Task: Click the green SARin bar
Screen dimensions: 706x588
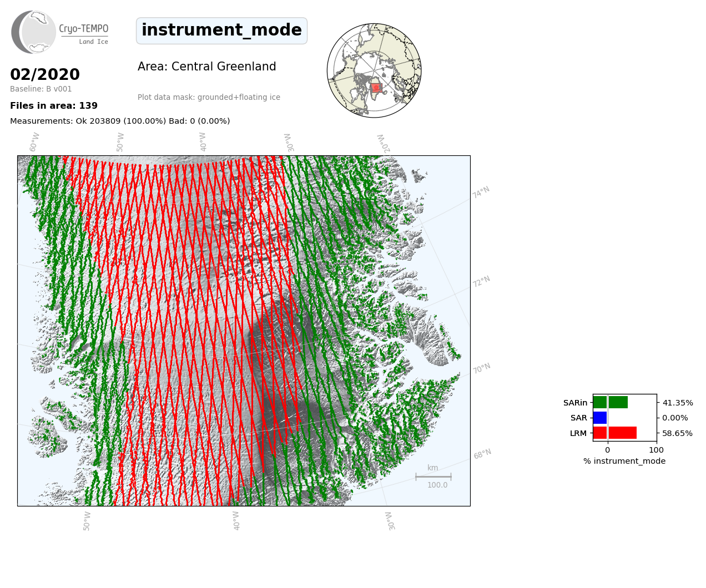Action: click(610, 403)
